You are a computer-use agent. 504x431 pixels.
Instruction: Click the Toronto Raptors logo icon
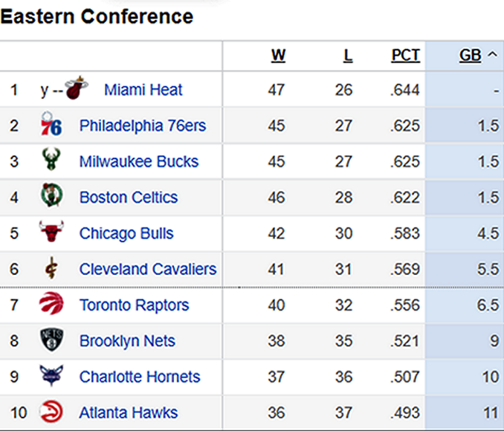click(51, 305)
